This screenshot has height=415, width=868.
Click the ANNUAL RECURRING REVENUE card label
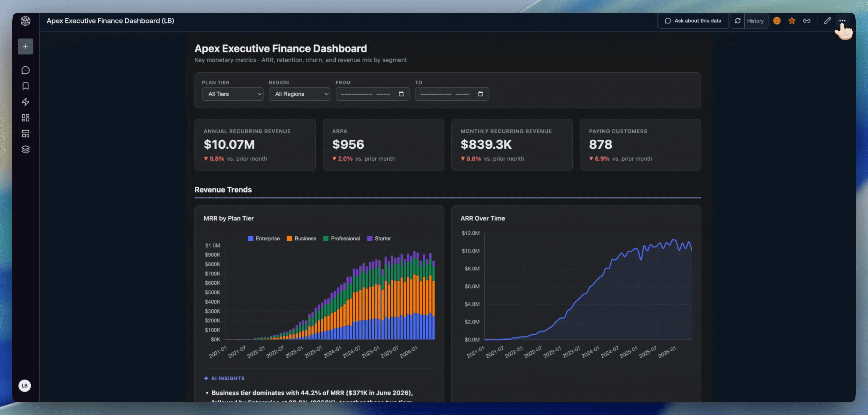[x=247, y=131]
